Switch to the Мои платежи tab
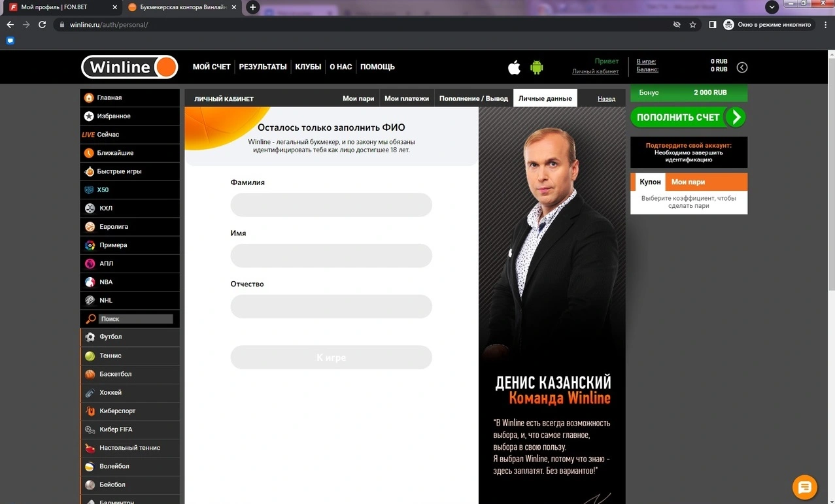The width and height of the screenshot is (835, 504). click(x=407, y=99)
